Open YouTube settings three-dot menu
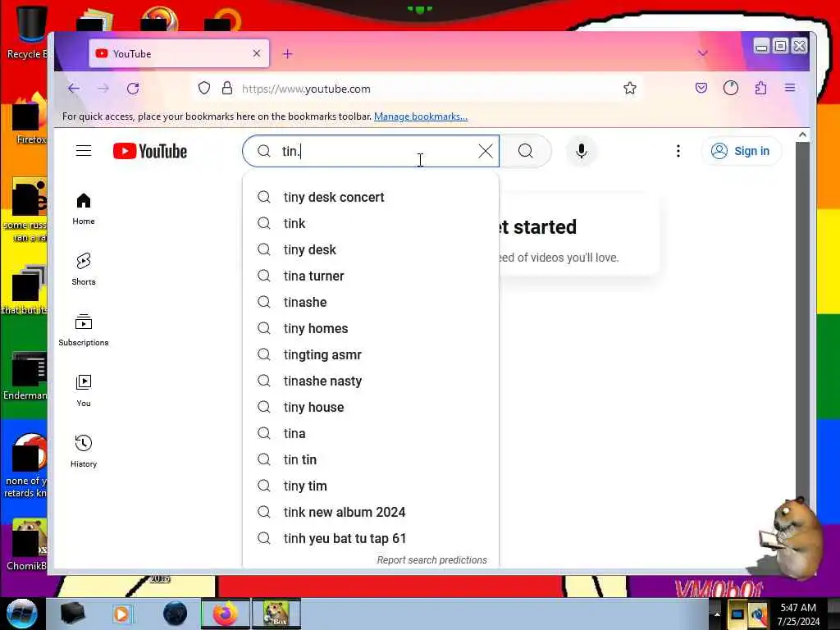 (x=678, y=151)
